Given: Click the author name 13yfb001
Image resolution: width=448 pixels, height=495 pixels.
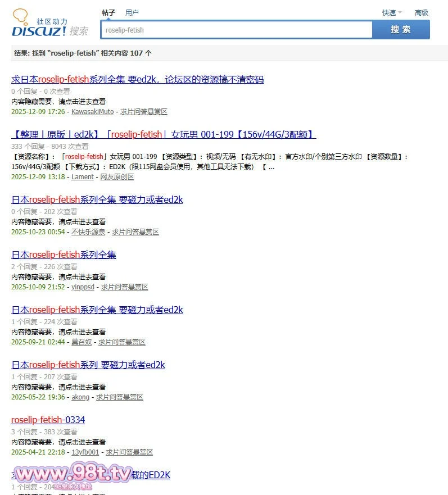Looking at the screenshot, I should point(85,452).
